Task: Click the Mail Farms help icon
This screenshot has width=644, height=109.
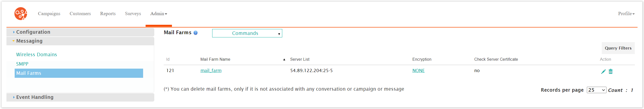Action: 196,33
